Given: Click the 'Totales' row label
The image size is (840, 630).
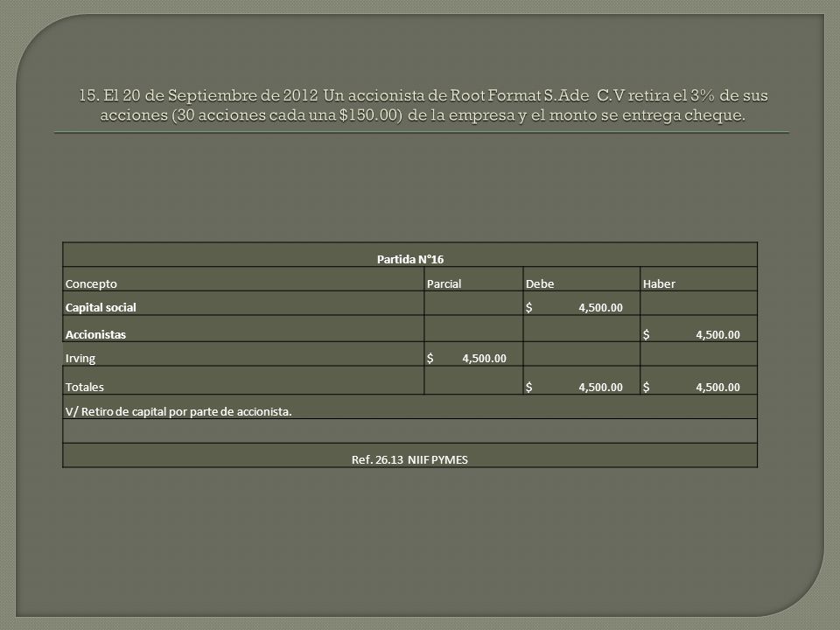Looking at the screenshot, I should (x=85, y=388).
